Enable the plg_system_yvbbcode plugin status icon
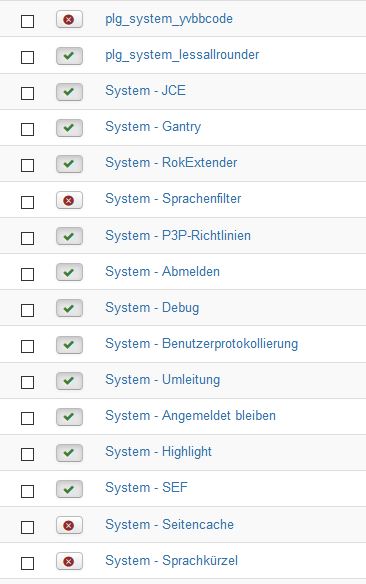Screen dimensions: 366x584 tap(69, 19)
